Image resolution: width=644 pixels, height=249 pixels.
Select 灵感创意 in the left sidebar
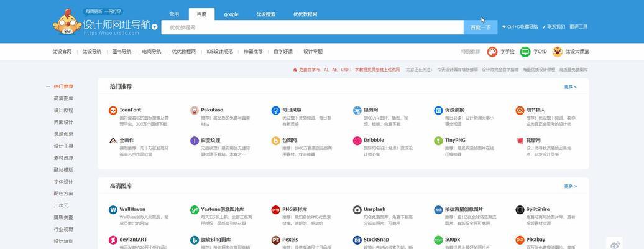63,134
